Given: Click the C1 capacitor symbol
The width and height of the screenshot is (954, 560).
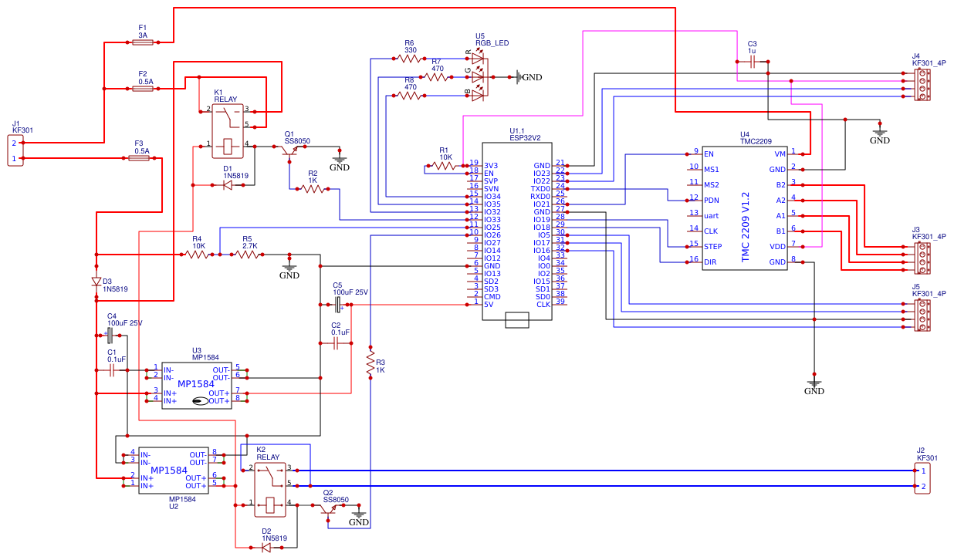Looking at the screenshot, I should click(112, 370).
